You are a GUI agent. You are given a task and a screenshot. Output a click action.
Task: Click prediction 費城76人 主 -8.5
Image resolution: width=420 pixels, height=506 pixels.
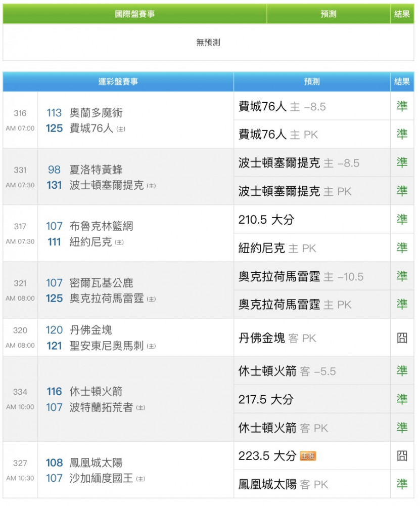pos(282,106)
